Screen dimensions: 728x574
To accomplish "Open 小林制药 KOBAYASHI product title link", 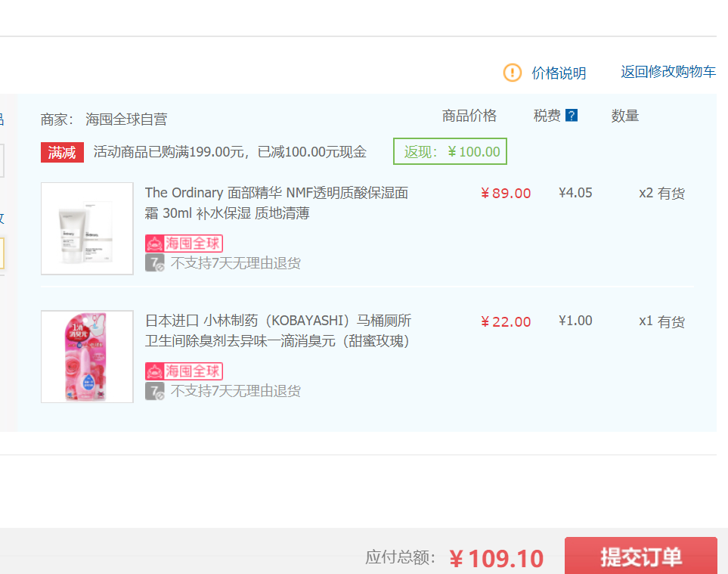I will [x=278, y=330].
